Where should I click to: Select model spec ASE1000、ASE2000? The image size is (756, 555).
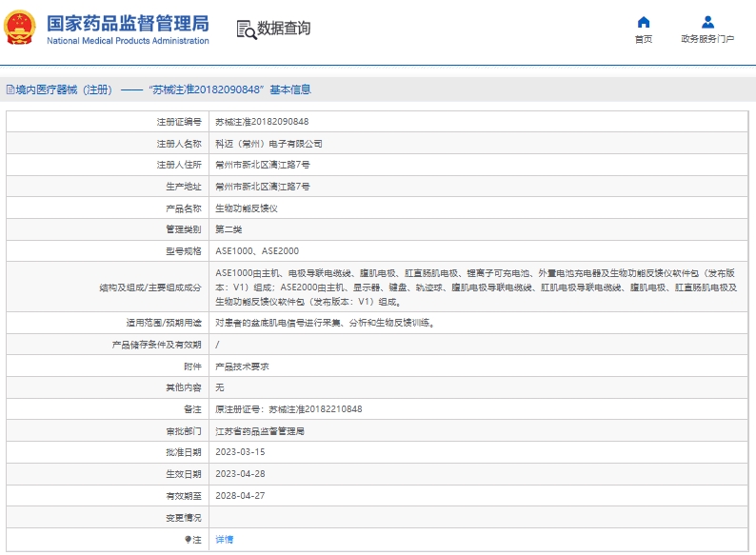[257, 251]
